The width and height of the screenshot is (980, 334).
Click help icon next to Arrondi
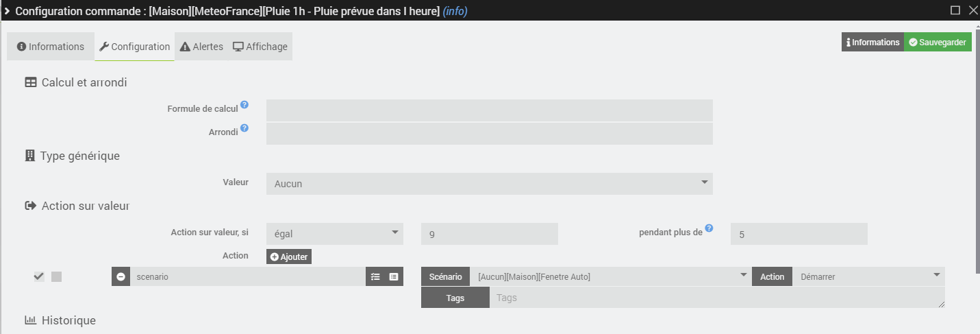(244, 128)
